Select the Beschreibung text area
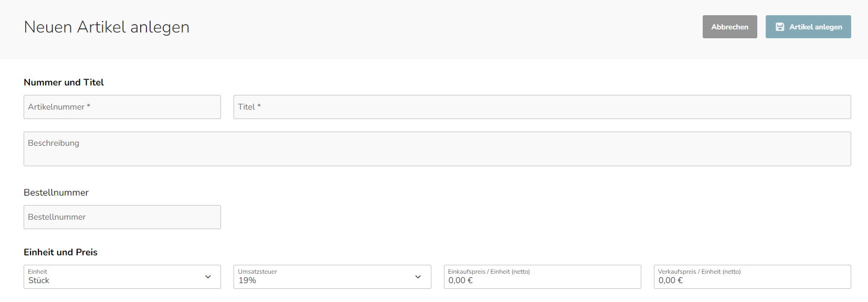Screen dimensions: 868x302 437,149
